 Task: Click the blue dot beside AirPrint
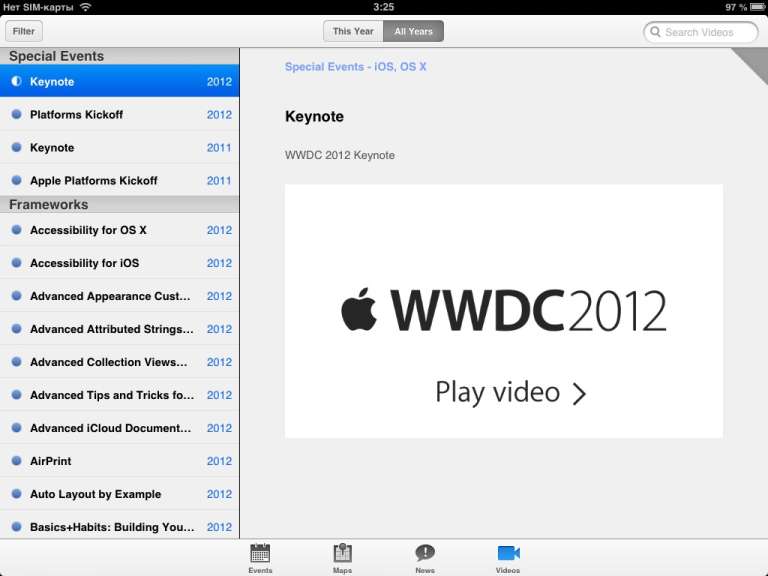click(x=16, y=460)
